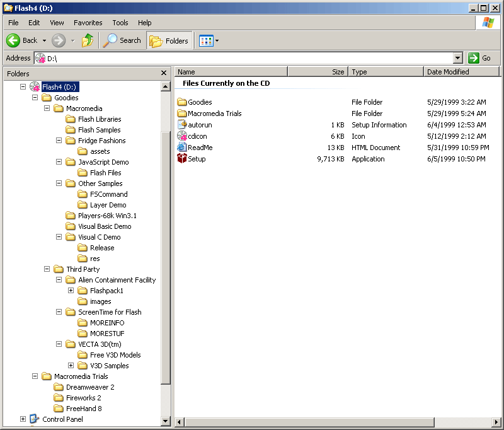Click the Players-68k Win3.1 folder icon
This screenshot has height=430, width=504.
(x=71, y=215)
